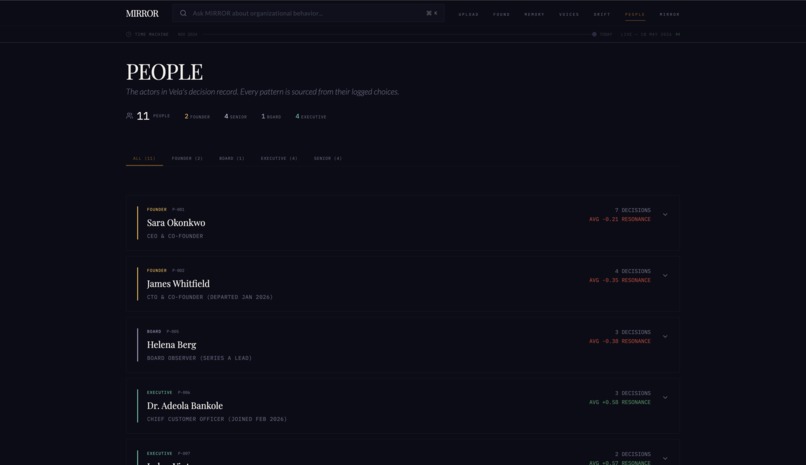Open the People nav item

[x=635, y=14]
